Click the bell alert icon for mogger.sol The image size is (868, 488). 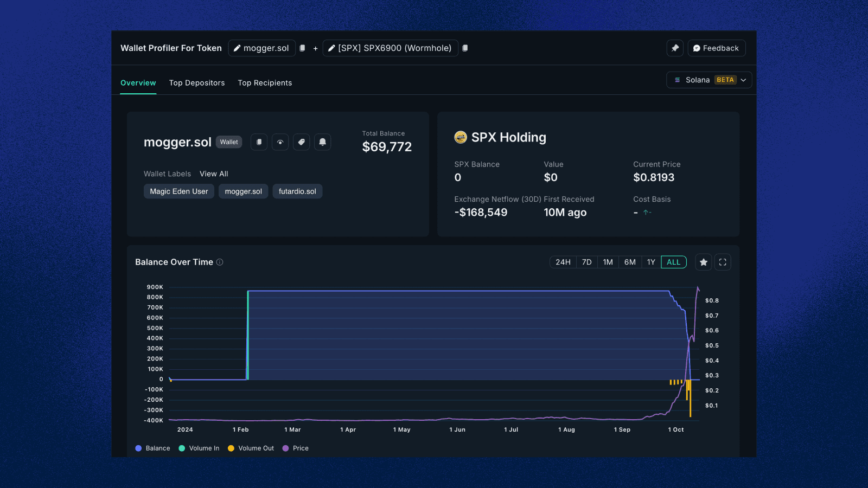tap(322, 142)
